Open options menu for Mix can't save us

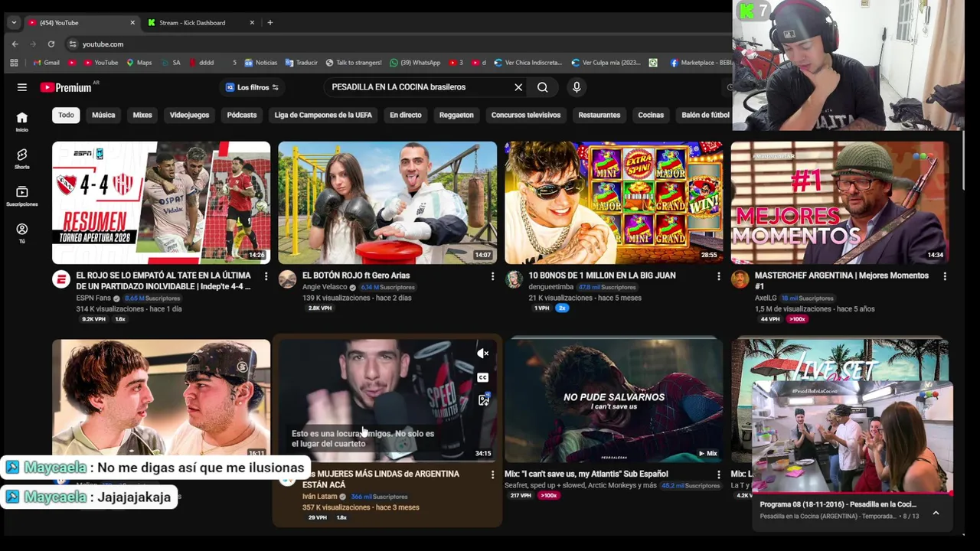pos(718,475)
